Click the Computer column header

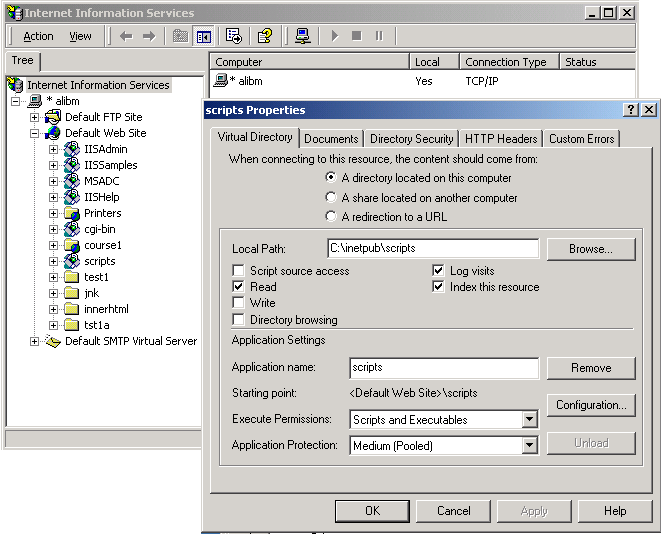click(309, 62)
